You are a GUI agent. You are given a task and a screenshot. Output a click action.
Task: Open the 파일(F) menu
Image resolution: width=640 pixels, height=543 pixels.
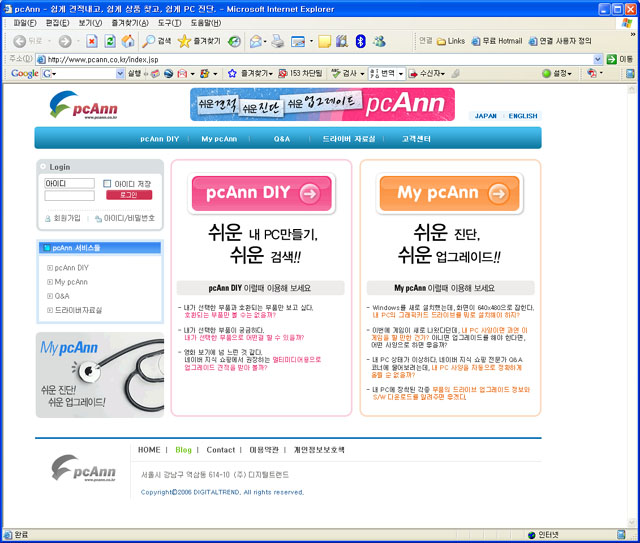click(x=25, y=23)
